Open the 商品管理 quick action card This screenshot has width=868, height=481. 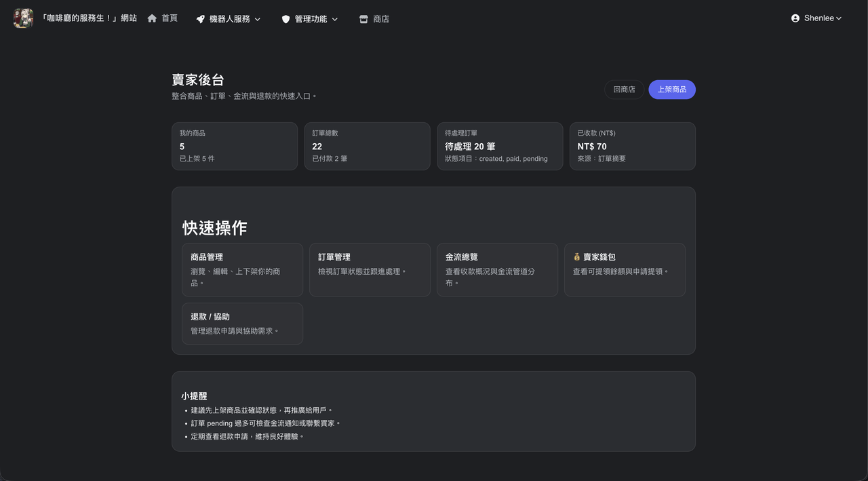(242, 270)
